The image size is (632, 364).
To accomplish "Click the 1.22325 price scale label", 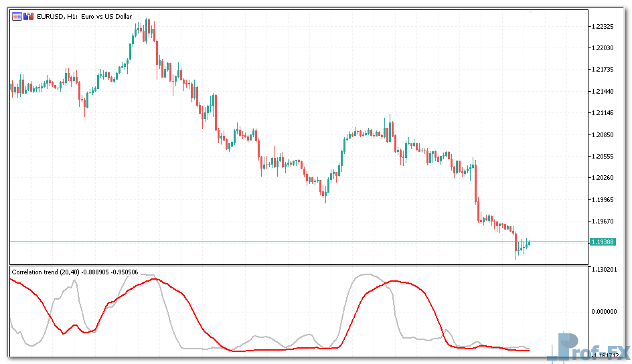I will click(x=603, y=27).
